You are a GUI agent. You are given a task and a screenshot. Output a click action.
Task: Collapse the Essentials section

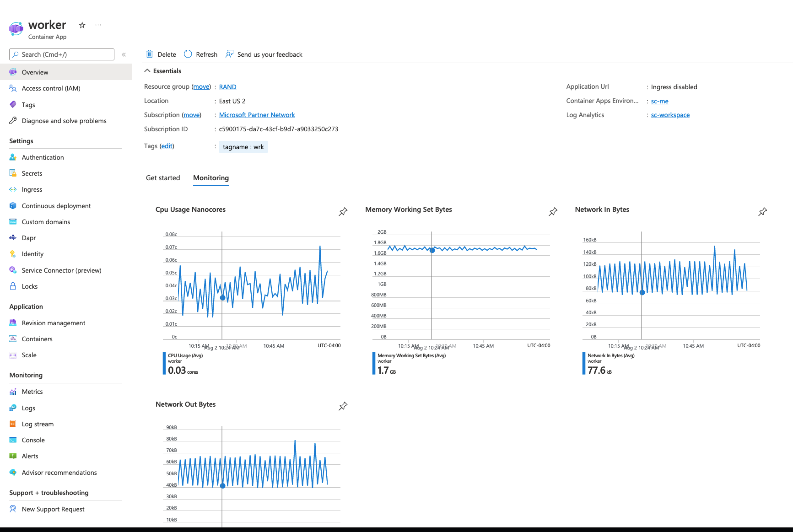pos(147,70)
